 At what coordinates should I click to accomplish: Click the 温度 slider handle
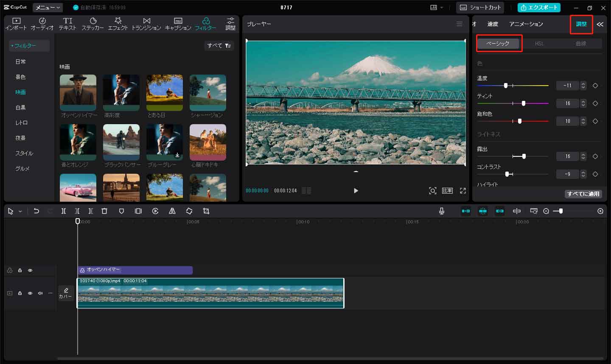click(506, 86)
